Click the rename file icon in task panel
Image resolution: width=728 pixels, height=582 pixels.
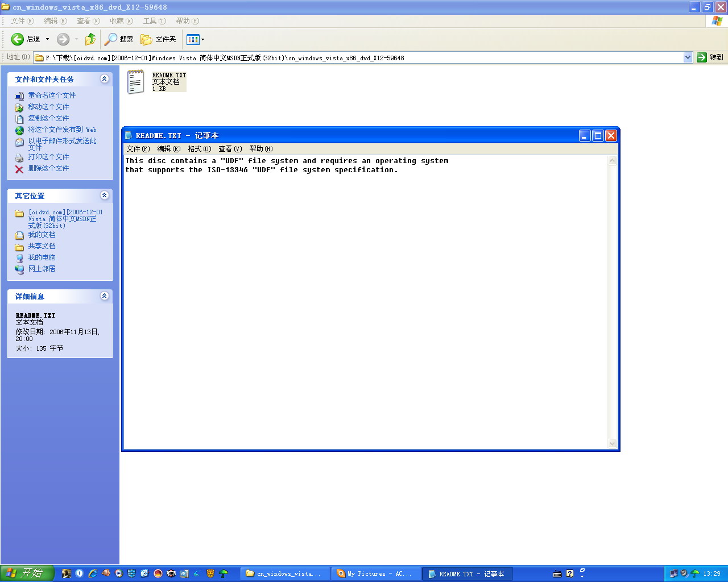coord(19,96)
